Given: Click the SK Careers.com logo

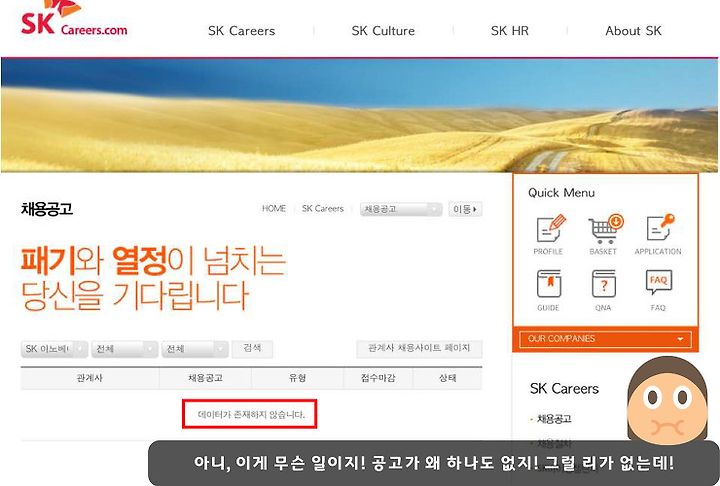Looking at the screenshot, I should (74, 19).
